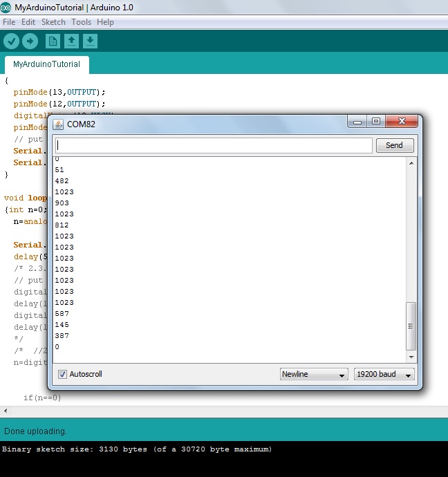Click the serial output vertical scrollbar thumb
This screenshot has height=477, width=448.
(x=411, y=326)
